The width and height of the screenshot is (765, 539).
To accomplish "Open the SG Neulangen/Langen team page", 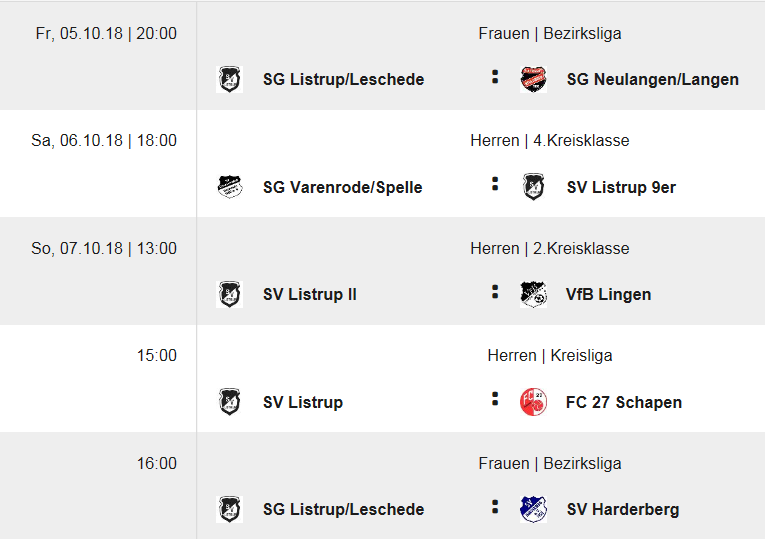I will tap(652, 79).
